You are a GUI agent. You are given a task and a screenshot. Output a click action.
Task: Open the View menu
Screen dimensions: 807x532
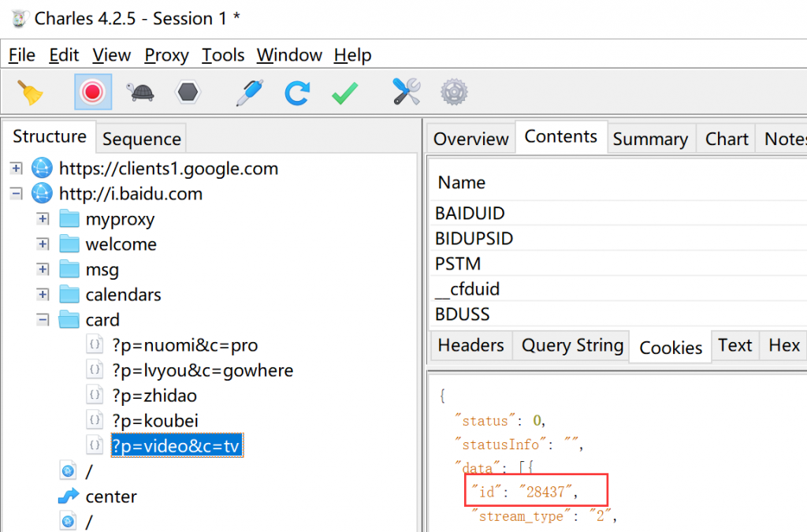coord(112,54)
